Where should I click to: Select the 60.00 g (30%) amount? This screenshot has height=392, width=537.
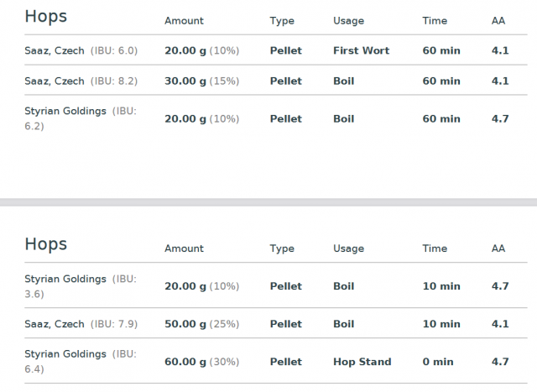[201, 362]
